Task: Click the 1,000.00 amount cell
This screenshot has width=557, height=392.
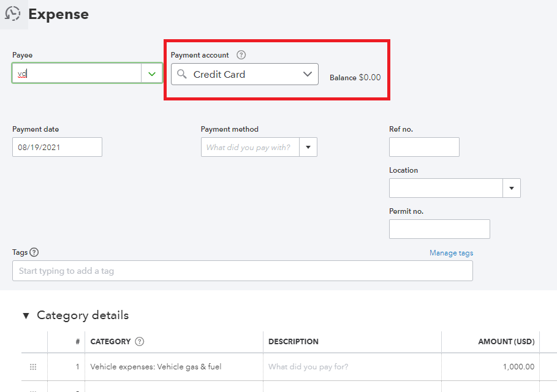Action: [490, 367]
